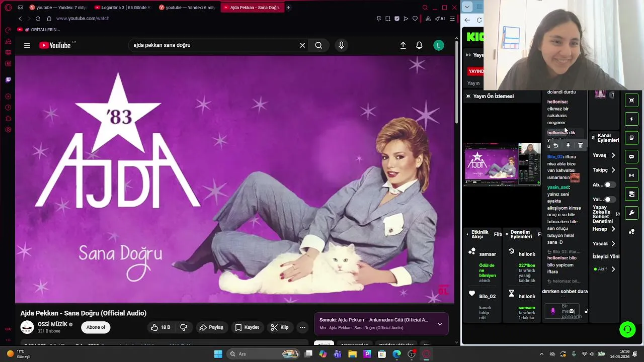The image size is (644, 362).
Task: Click broadcast signal icon in Kick sidebar
Action: (631, 175)
